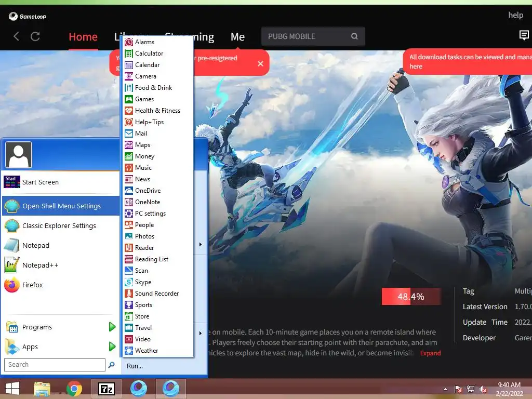532x399 pixels.
Task: Click GameLoop back arrow
Action: tap(16, 36)
